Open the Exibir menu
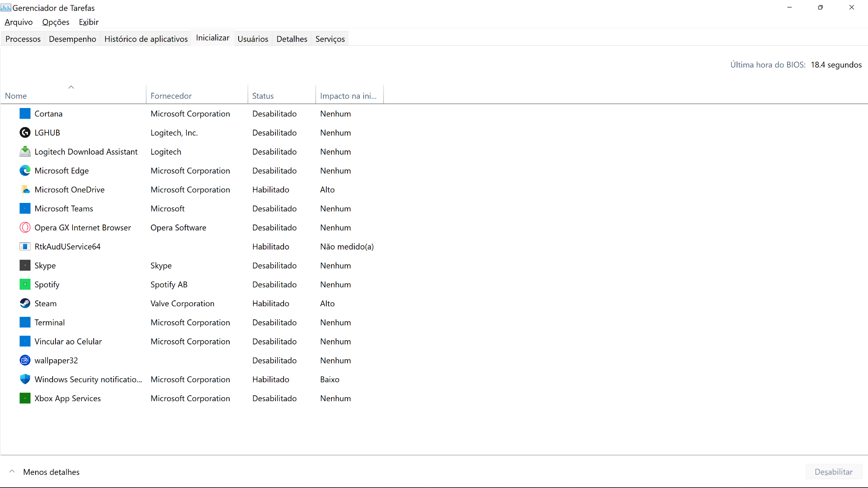This screenshot has height=488, width=868. point(89,22)
